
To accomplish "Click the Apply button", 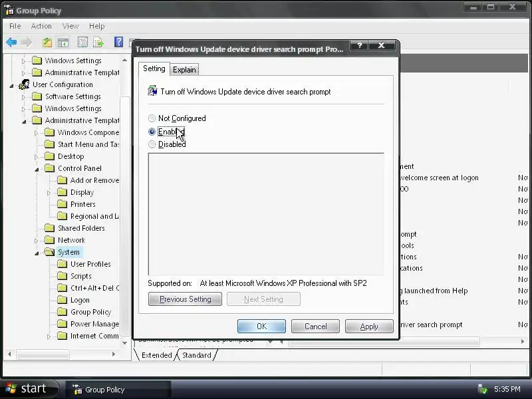I will pyautogui.click(x=369, y=327).
